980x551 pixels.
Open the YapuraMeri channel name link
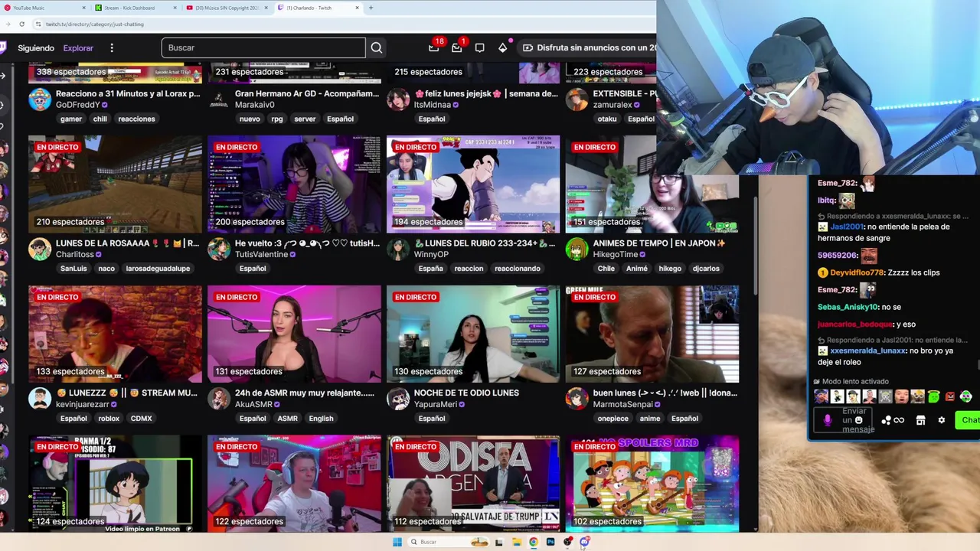[435, 404]
